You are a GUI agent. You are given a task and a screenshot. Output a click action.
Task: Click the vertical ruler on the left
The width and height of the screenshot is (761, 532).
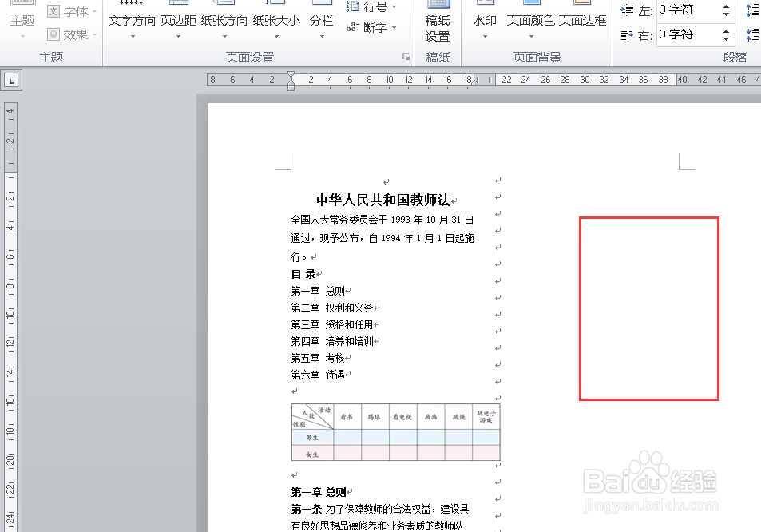(x=10, y=317)
